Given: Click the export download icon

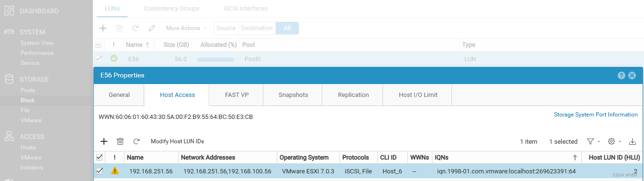Looking at the screenshot, I should 633,141.
